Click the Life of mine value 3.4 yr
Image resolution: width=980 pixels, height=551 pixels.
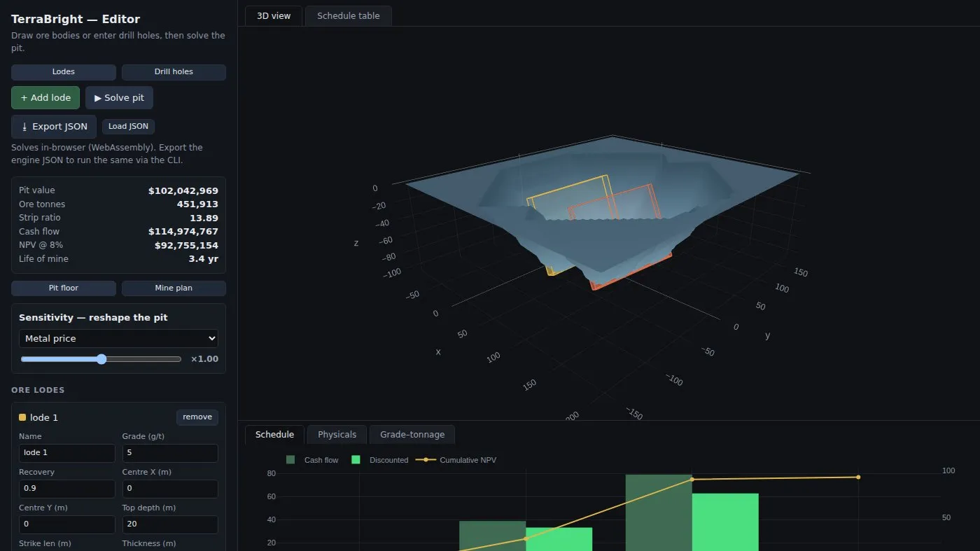204,259
